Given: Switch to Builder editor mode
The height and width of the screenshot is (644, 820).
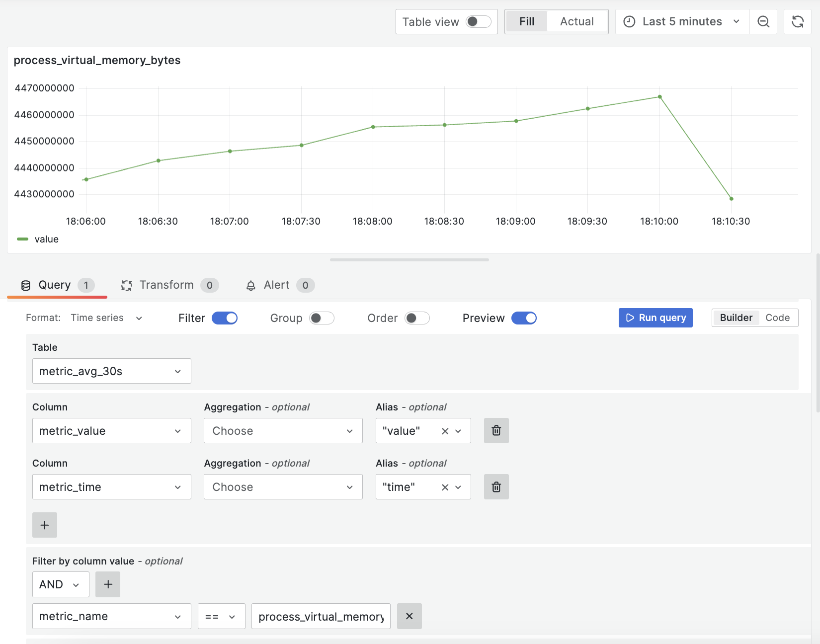Looking at the screenshot, I should 736,318.
